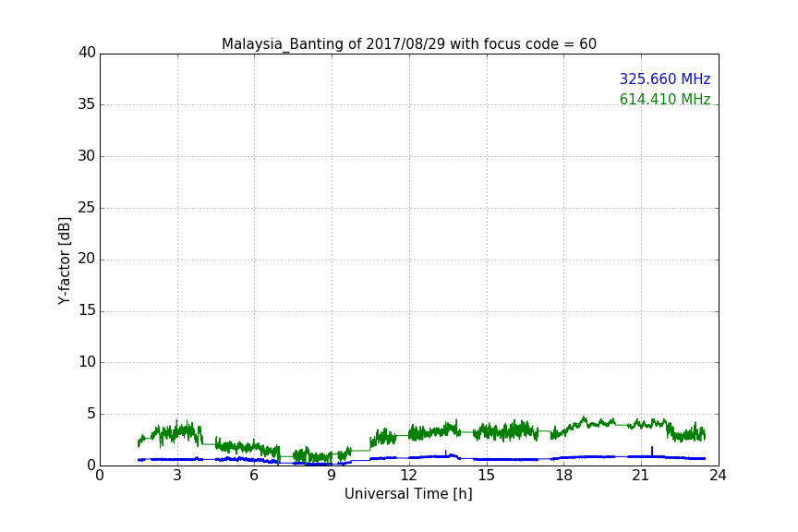
Task: Click the x-axis tick label '12'
Action: tap(409, 476)
